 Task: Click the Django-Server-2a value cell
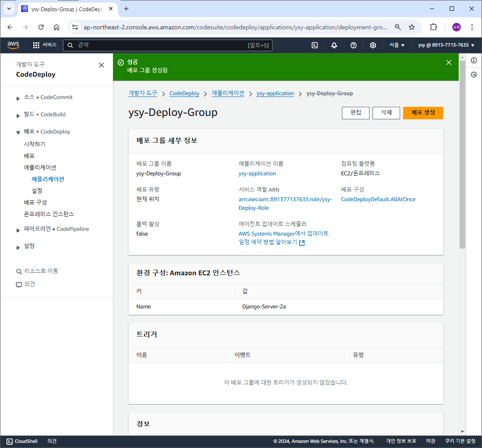(x=264, y=307)
